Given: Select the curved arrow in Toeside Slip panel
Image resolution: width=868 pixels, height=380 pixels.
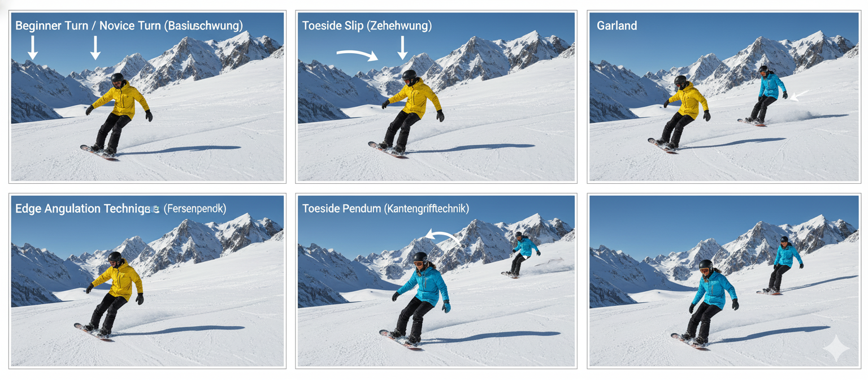Looking at the screenshot, I should (357, 55).
